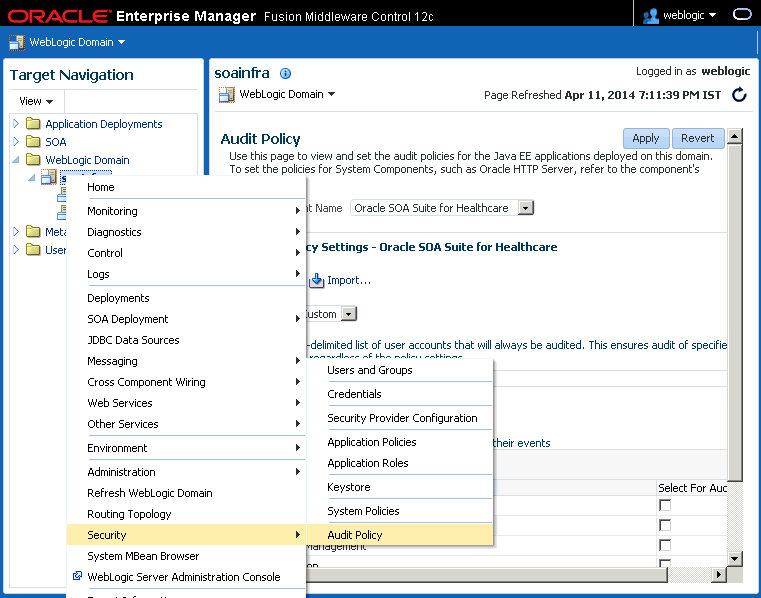761x598 pixels.
Task: Open the Messaging submenu
Action: point(186,361)
